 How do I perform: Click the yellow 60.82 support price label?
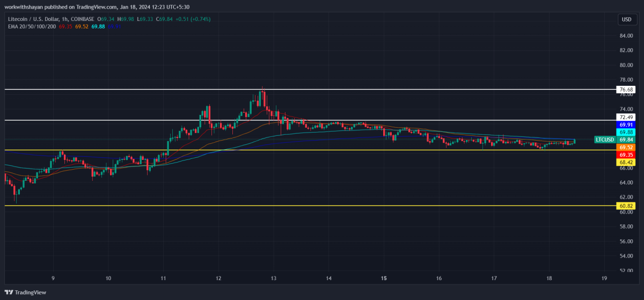[626, 206]
